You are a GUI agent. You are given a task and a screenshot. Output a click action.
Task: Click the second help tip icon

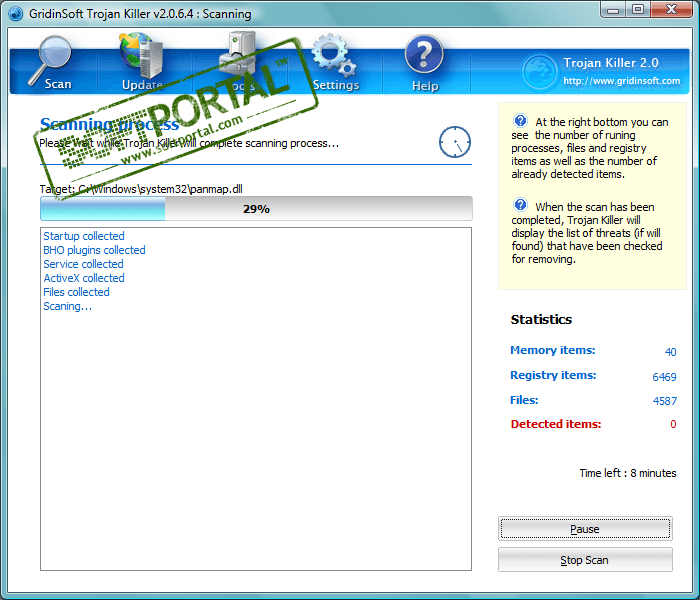(520, 205)
